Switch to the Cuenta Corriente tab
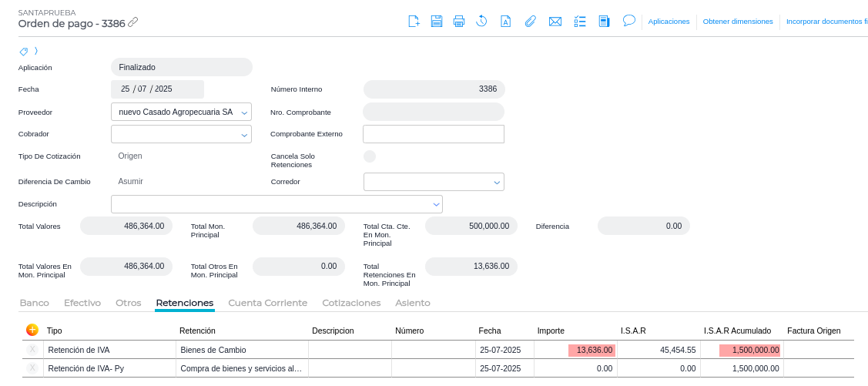 267,303
